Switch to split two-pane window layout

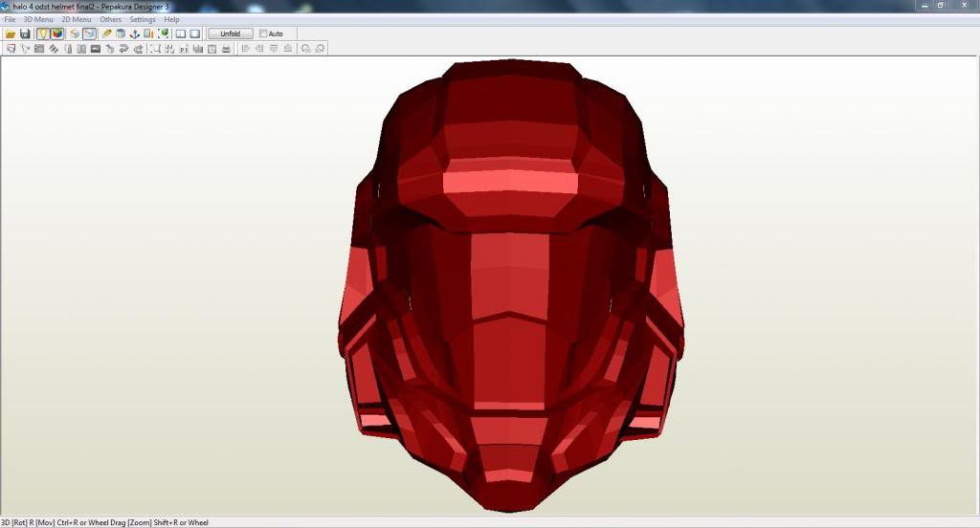click(181, 33)
